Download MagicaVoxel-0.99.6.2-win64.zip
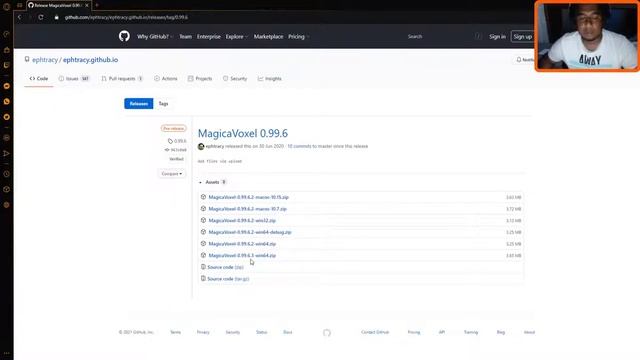The height and width of the screenshot is (360, 640). pos(242,244)
